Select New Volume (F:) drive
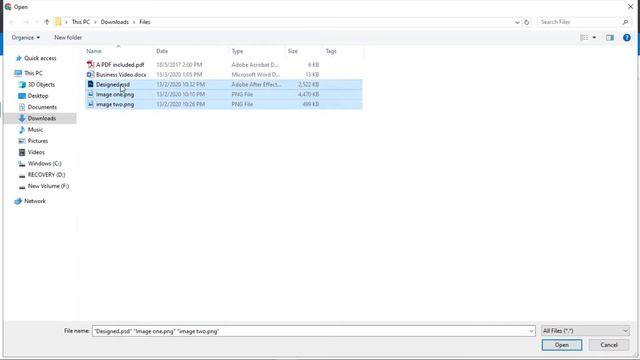 [48, 186]
